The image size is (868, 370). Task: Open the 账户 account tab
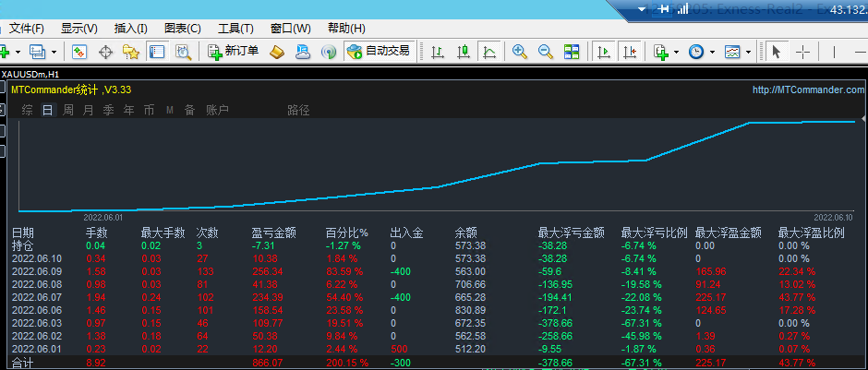pyautogui.click(x=217, y=110)
